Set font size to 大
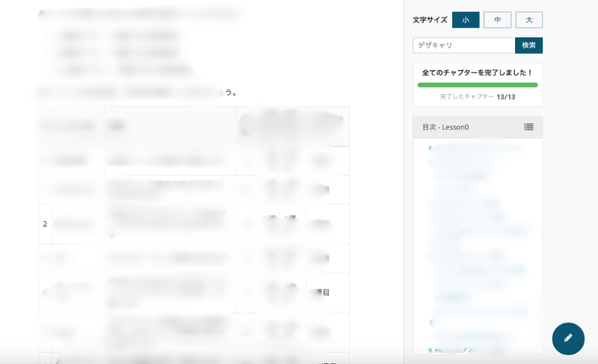The image size is (598, 364). (x=528, y=20)
